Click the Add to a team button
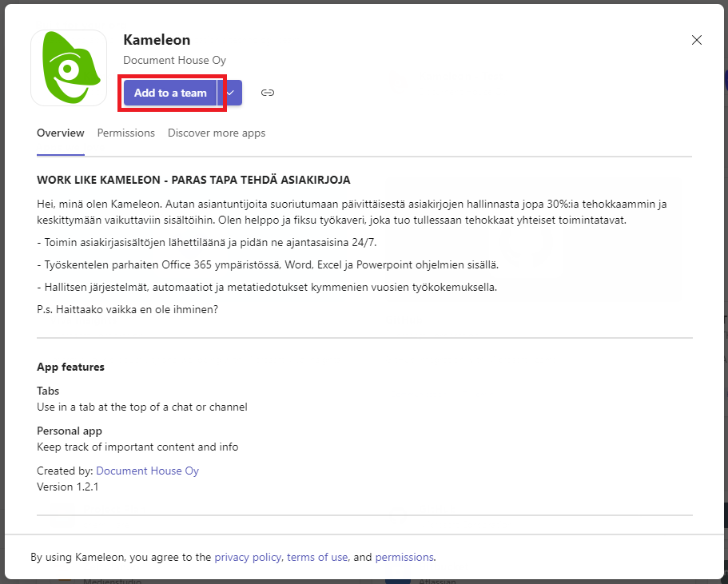Screen dimensions: 728x584 click(170, 93)
